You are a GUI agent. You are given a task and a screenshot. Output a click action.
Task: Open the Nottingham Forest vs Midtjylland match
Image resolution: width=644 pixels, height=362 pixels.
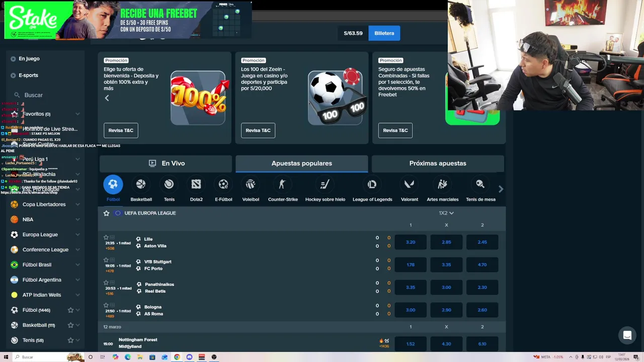pos(138,343)
